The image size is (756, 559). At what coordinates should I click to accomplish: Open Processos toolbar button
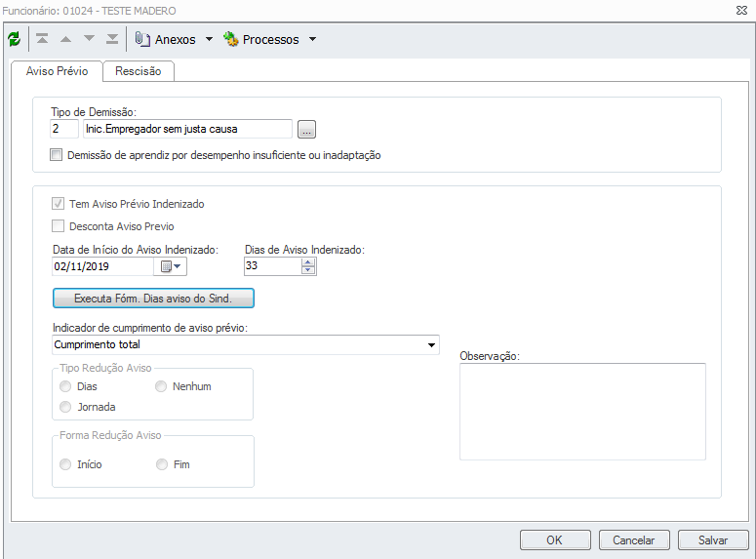(x=260, y=39)
